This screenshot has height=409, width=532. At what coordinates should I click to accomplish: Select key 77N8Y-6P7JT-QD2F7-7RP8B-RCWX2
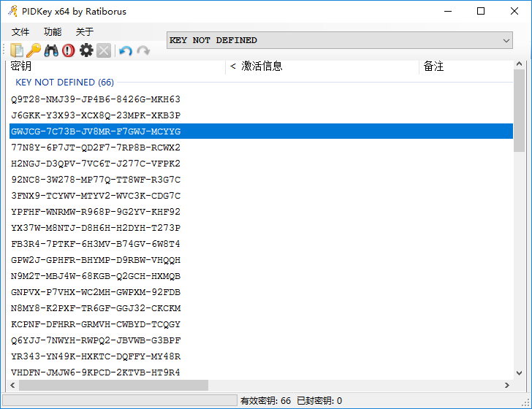96,148
